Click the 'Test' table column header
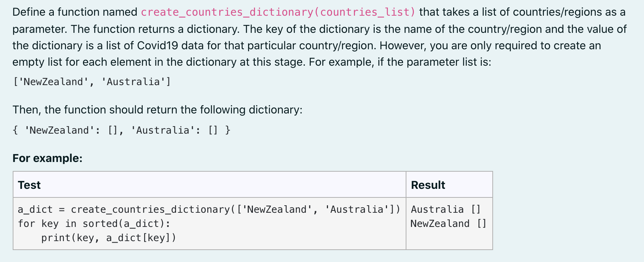 [29, 185]
